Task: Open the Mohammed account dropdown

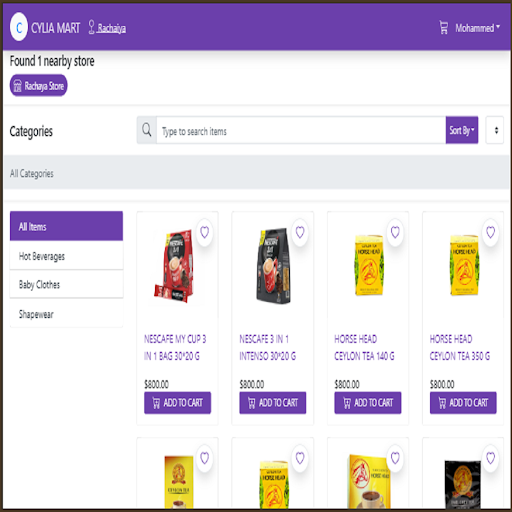Action: [477, 28]
